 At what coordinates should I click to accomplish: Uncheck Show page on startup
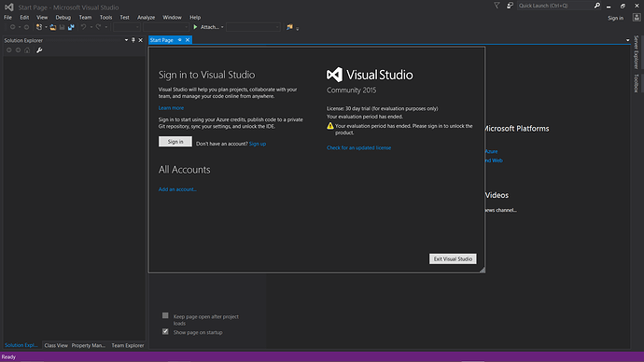165,331
